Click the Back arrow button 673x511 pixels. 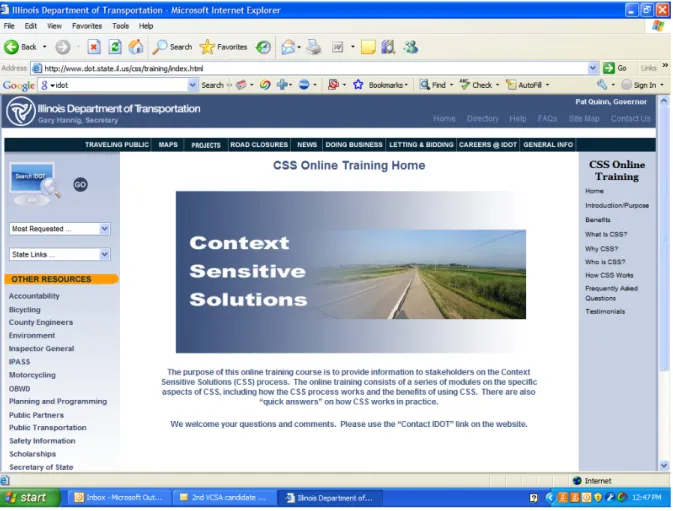click(12, 47)
